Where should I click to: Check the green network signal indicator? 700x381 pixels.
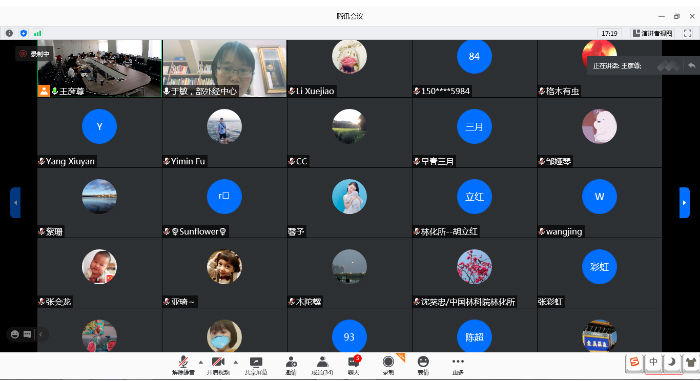[38, 33]
